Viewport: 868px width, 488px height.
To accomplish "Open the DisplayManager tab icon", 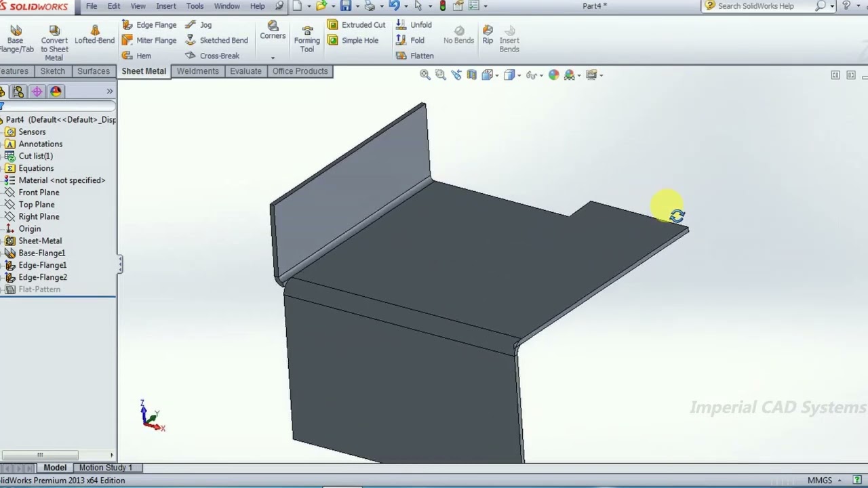I will click(56, 91).
